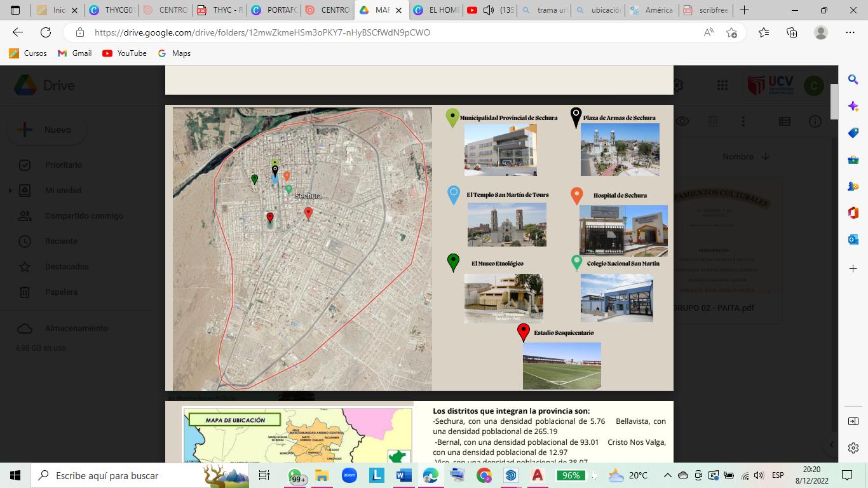The image size is (868, 488).
Task: Open Outlook from the Edge sidebar
Action: point(853,240)
